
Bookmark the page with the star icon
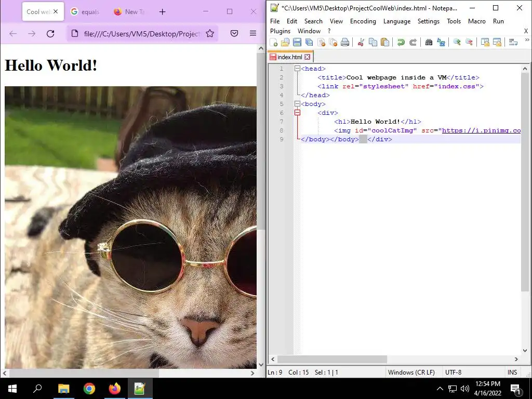pyautogui.click(x=210, y=33)
